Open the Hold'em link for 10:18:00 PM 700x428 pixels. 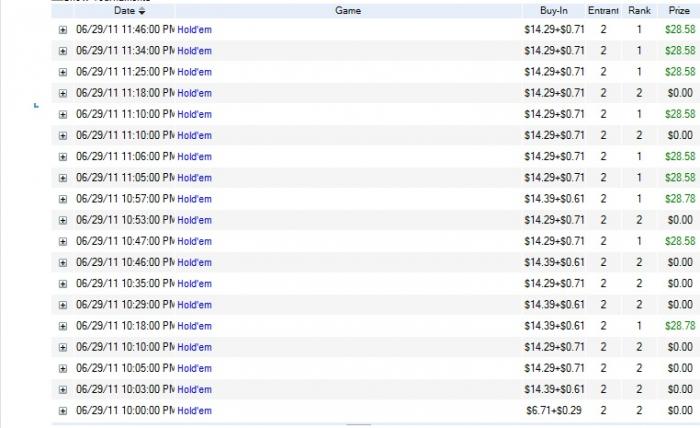point(194,326)
